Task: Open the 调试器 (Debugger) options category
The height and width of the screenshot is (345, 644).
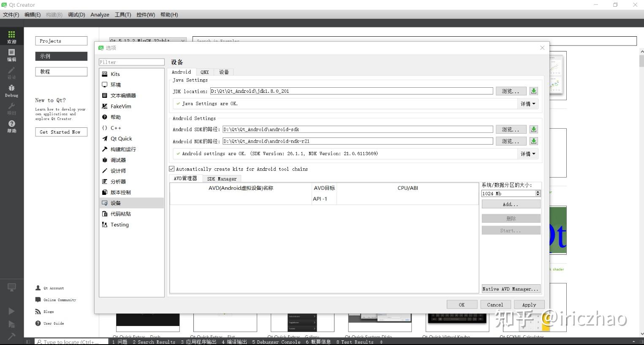Action: coord(132,160)
